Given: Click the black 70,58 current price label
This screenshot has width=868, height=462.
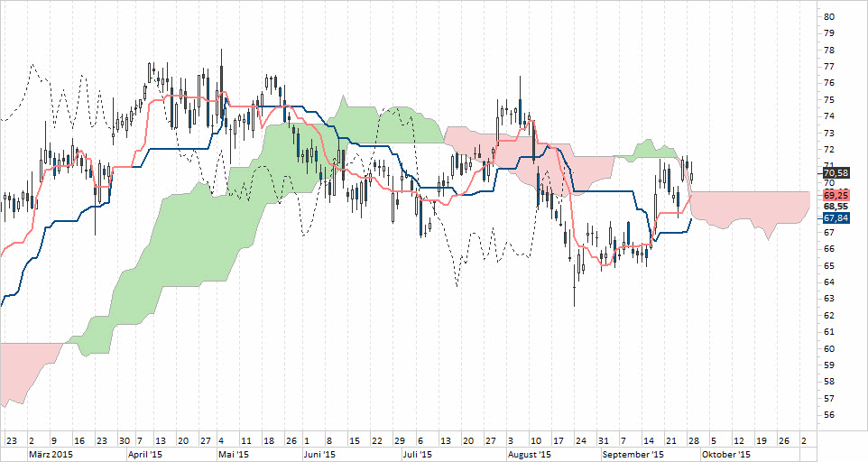Looking at the screenshot, I should click(836, 172).
